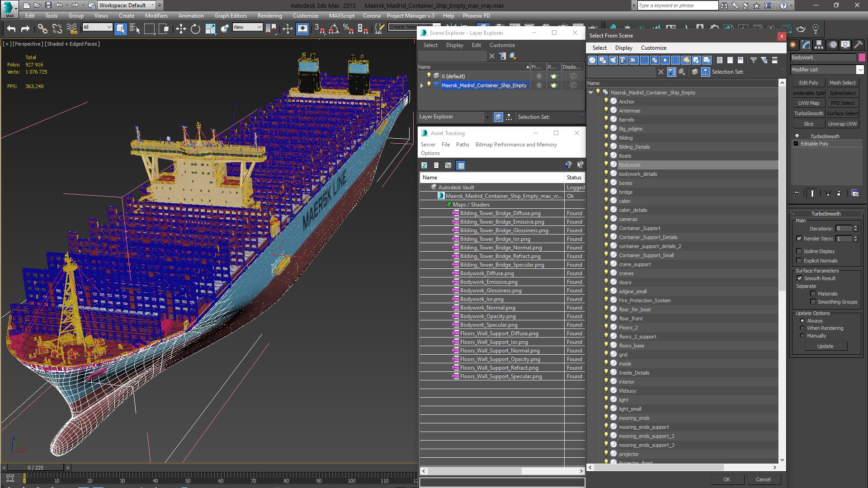Image resolution: width=868 pixels, height=488 pixels.
Task: Activate the Select and Rotate tool
Action: [195, 29]
